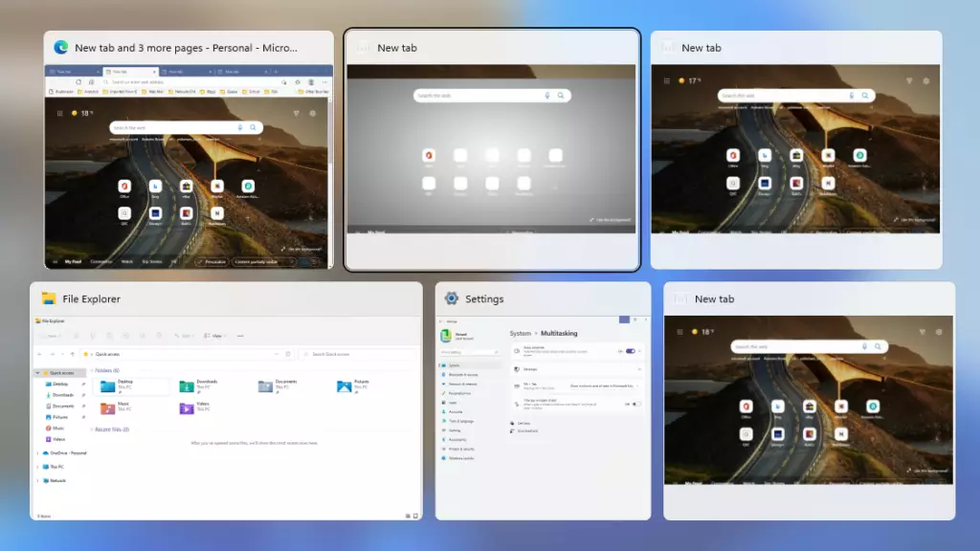The width and height of the screenshot is (980, 551).
Task: Click the large Documents folder icon
Action: tap(265, 386)
